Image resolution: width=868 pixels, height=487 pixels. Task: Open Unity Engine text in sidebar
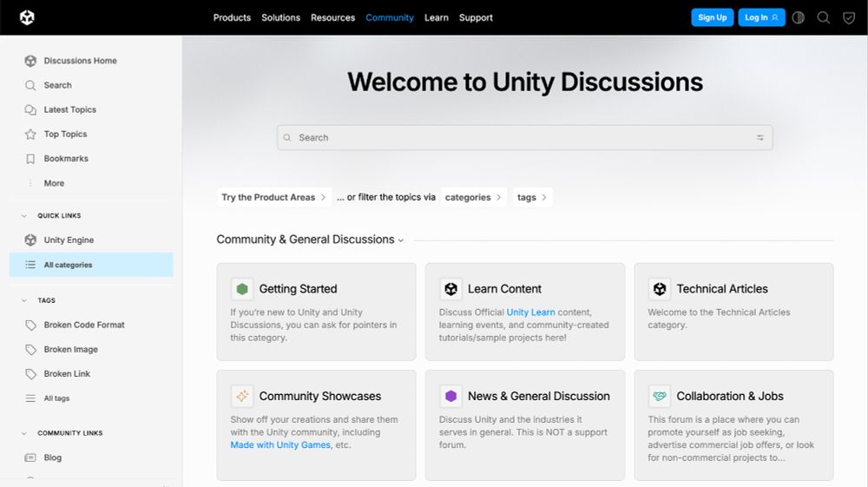click(69, 240)
